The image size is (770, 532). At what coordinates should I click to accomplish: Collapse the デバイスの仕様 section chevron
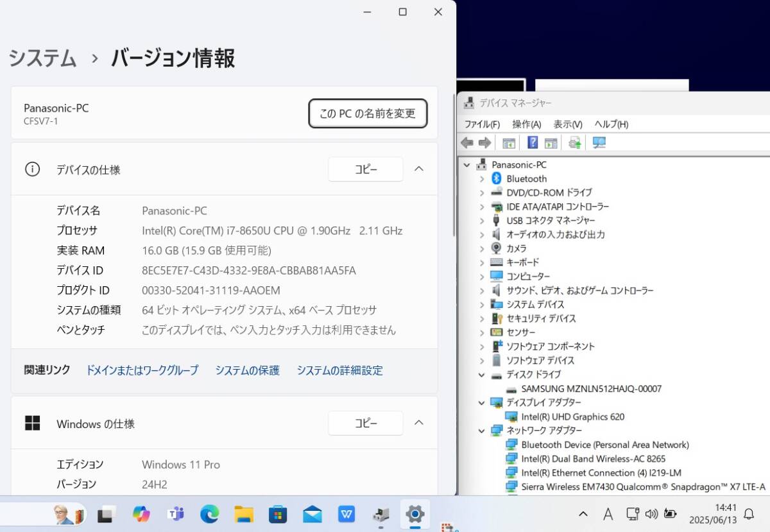418,169
